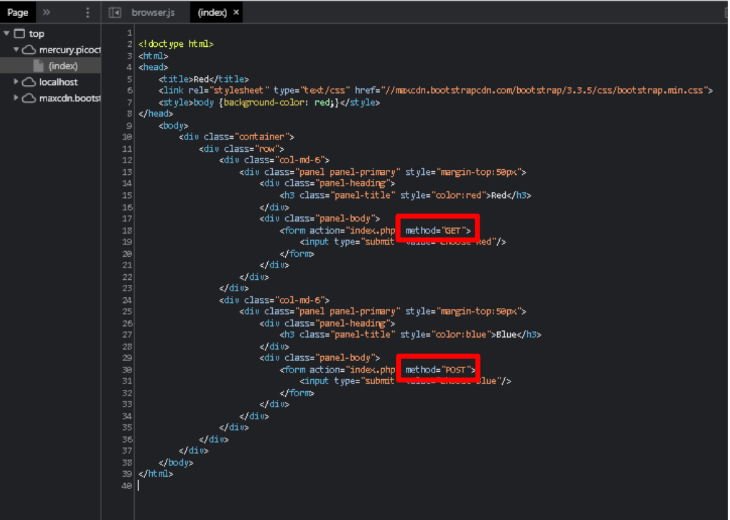Select the (index) file in tree
The width and height of the screenshot is (730, 520).
coord(63,66)
